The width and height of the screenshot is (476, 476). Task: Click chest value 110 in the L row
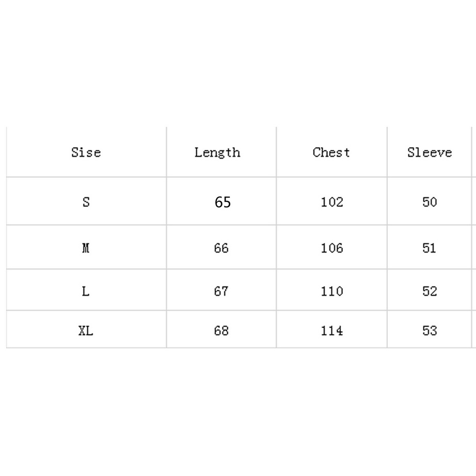[331, 291]
